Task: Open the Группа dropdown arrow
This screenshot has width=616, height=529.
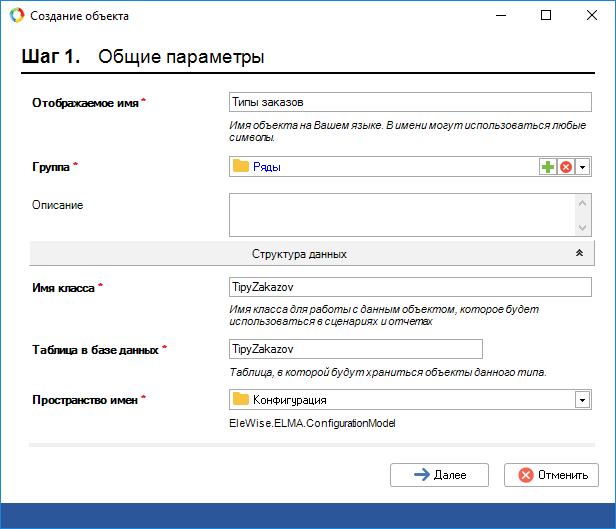Action: (582, 167)
